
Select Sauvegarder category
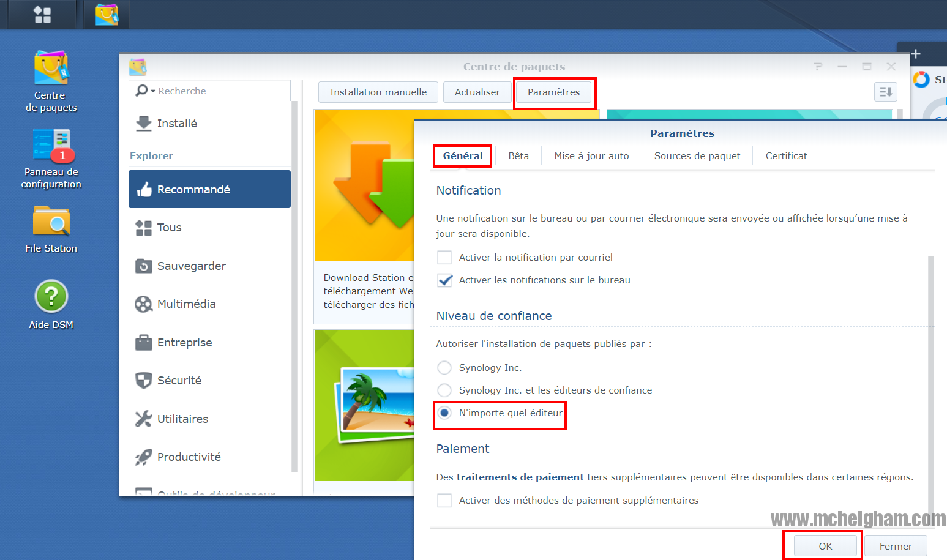point(209,266)
